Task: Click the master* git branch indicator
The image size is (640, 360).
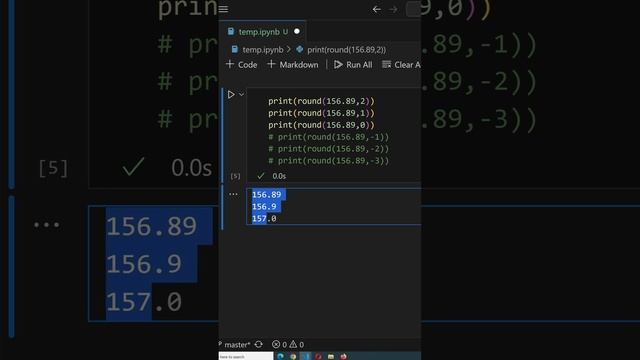Action: pyautogui.click(x=235, y=344)
